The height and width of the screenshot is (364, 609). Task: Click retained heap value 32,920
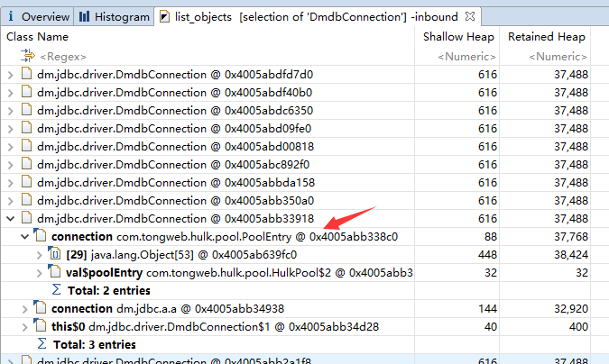click(x=571, y=309)
